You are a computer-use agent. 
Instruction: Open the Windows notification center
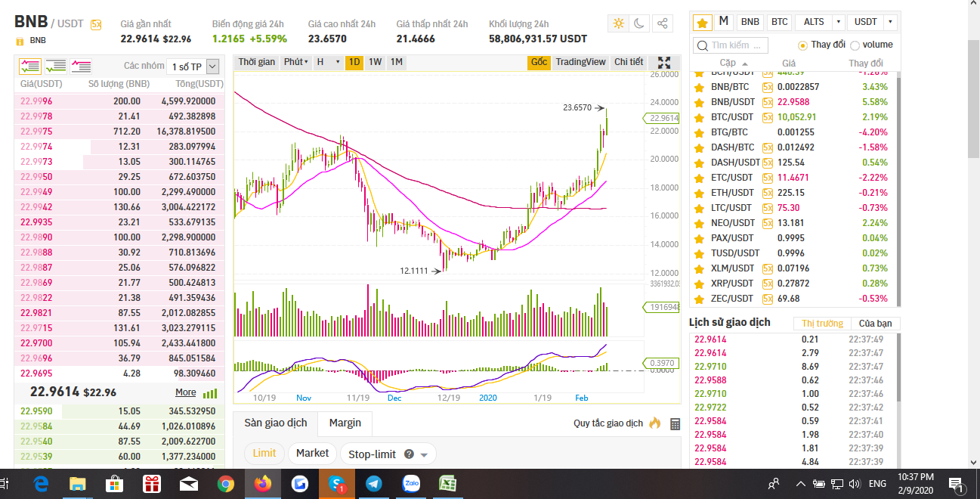pyautogui.click(x=956, y=484)
